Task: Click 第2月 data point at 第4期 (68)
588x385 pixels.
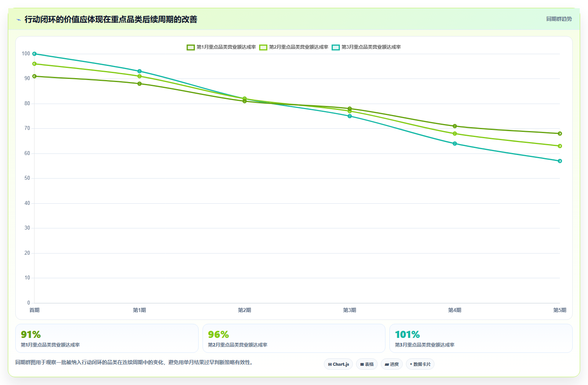Action: (455, 133)
